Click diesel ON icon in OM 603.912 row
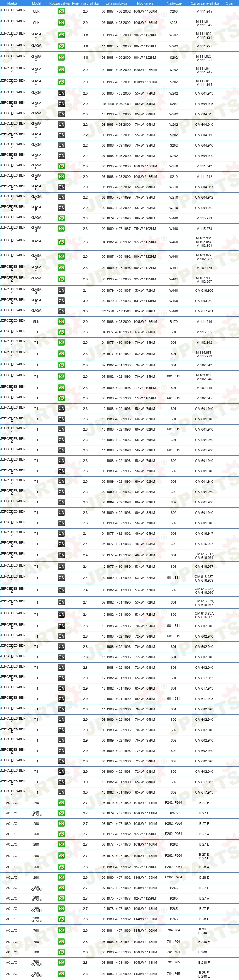This screenshot has width=239, height=980. click(61, 301)
